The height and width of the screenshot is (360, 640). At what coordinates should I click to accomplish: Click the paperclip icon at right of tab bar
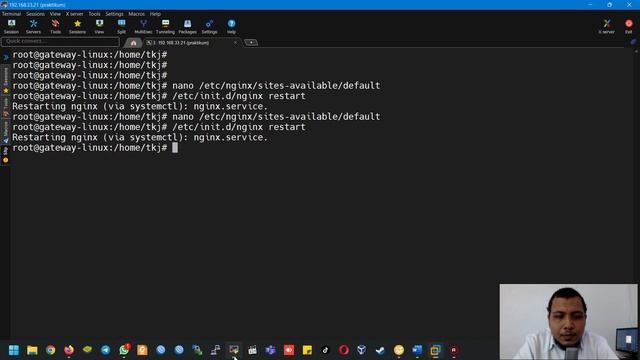coord(633,42)
